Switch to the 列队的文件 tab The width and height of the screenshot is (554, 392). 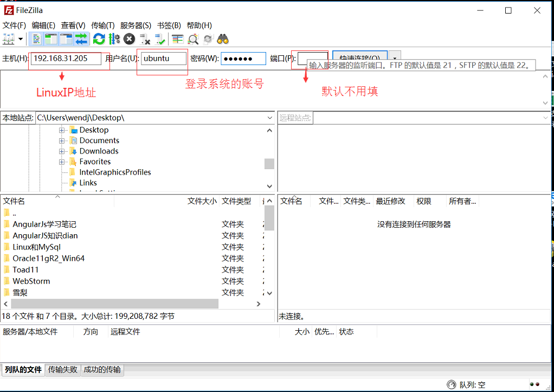pos(23,370)
